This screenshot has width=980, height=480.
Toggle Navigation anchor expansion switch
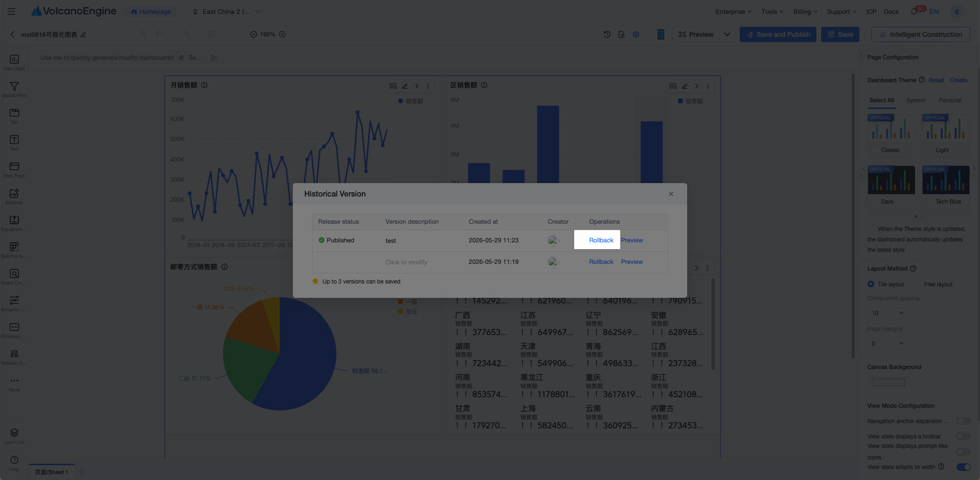click(x=963, y=421)
